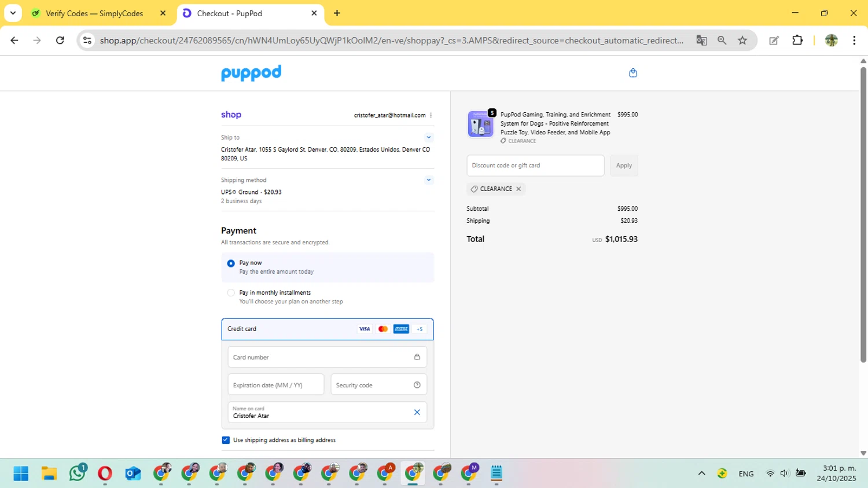Image resolution: width=868 pixels, height=488 pixels.
Task: Click the Card number field
Action: (x=328, y=357)
